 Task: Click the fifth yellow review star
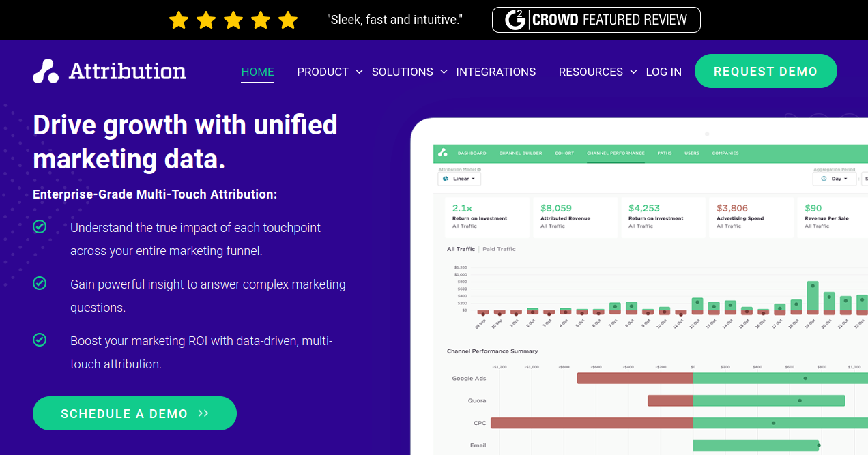click(288, 20)
